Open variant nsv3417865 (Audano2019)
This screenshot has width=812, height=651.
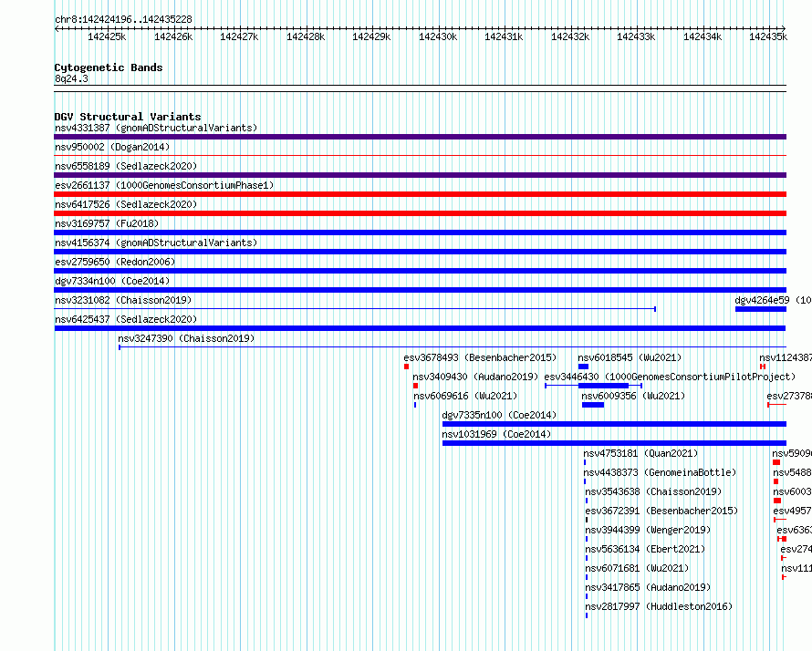click(x=648, y=587)
